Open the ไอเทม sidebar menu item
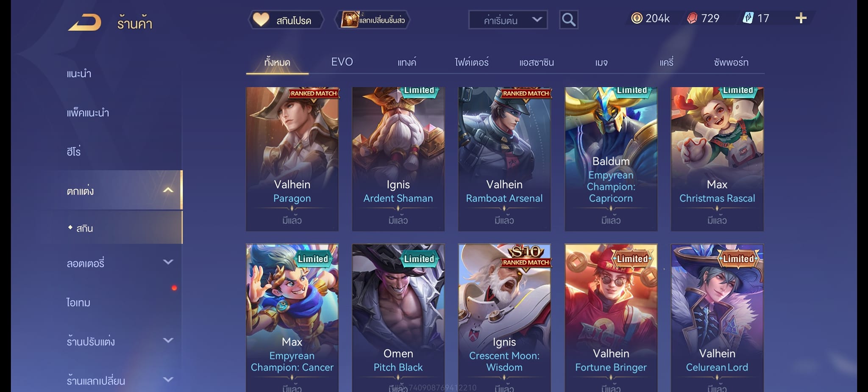Viewport: 868px width, 392px height. point(78,302)
